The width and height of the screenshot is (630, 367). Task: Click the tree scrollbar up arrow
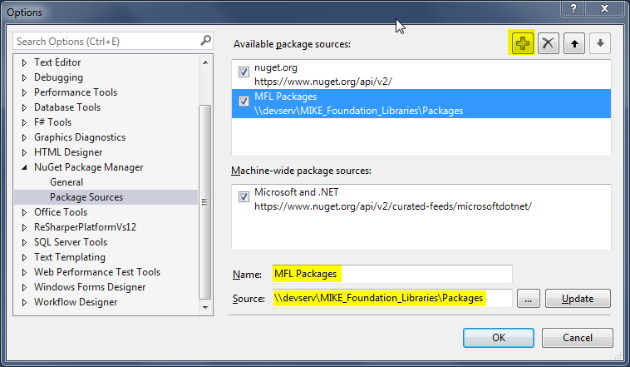205,62
